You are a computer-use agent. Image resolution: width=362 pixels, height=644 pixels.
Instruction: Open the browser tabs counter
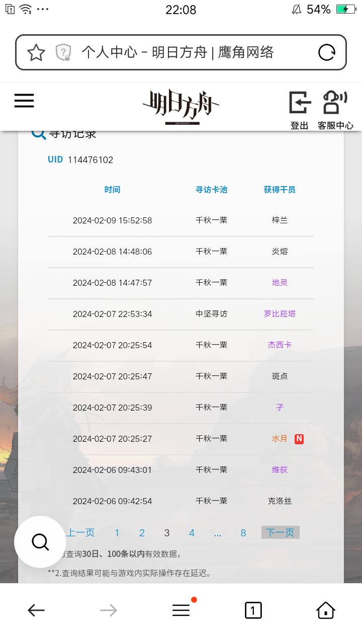point(253,610)
